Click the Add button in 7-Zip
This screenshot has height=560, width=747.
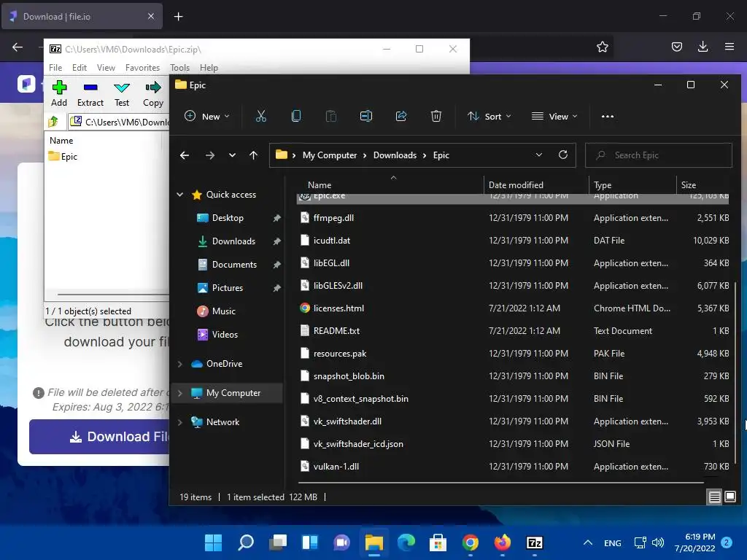tap(59, 94)
